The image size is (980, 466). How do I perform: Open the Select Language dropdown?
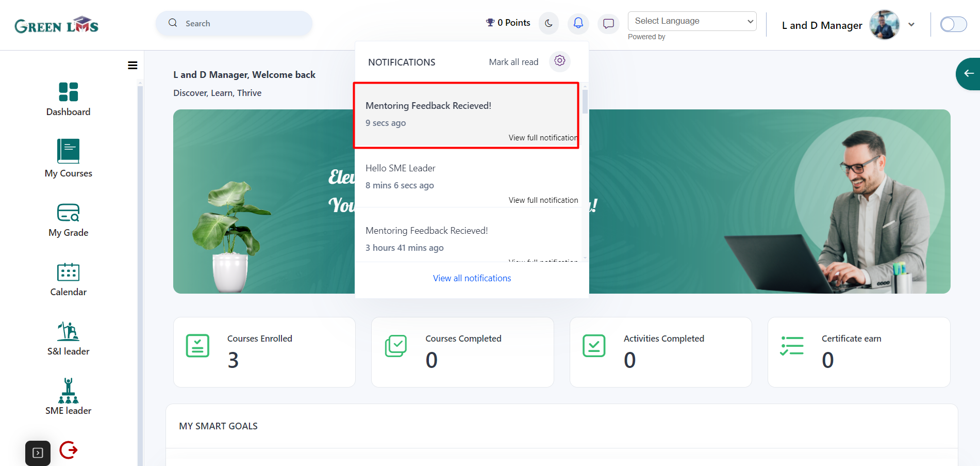click(692, 21)
